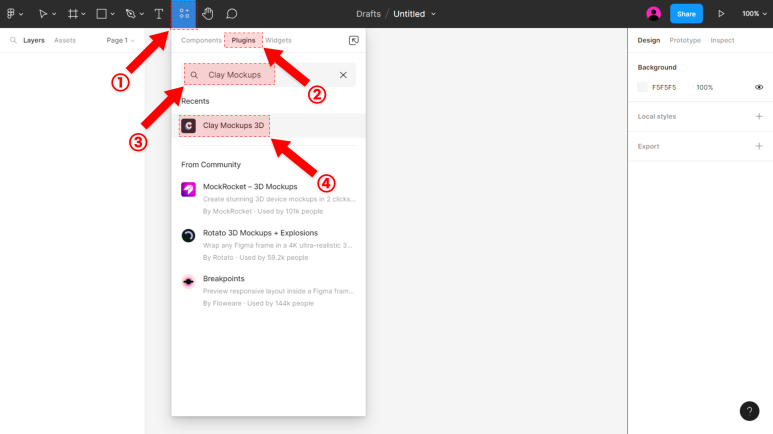This screenshot has height=434, width=773.
Task: Edit the background 100% opacity value
Action: [x=704, y=87]
